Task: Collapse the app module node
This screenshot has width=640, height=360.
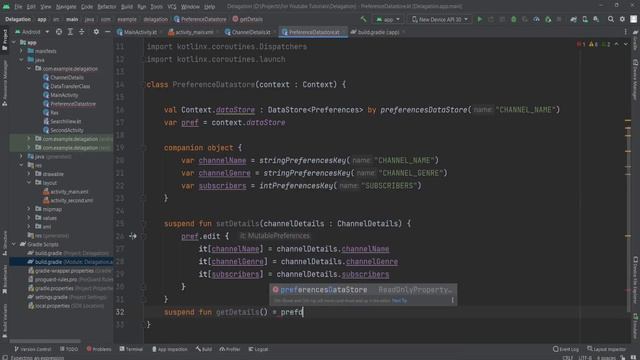Action: [14, 42]
